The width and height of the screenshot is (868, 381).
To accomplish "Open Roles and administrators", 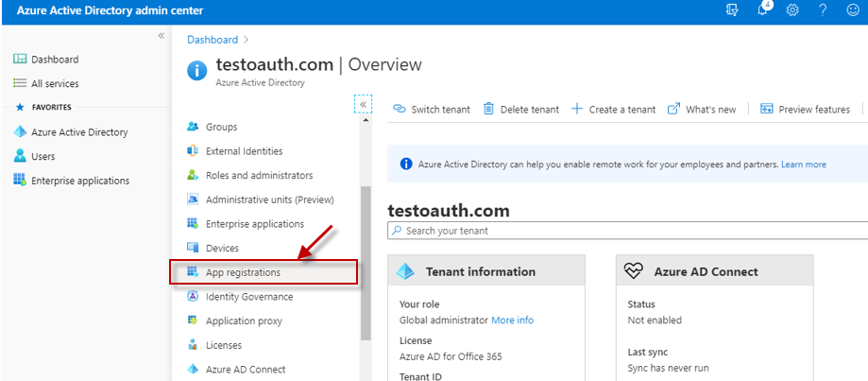I will coord(259,176).
